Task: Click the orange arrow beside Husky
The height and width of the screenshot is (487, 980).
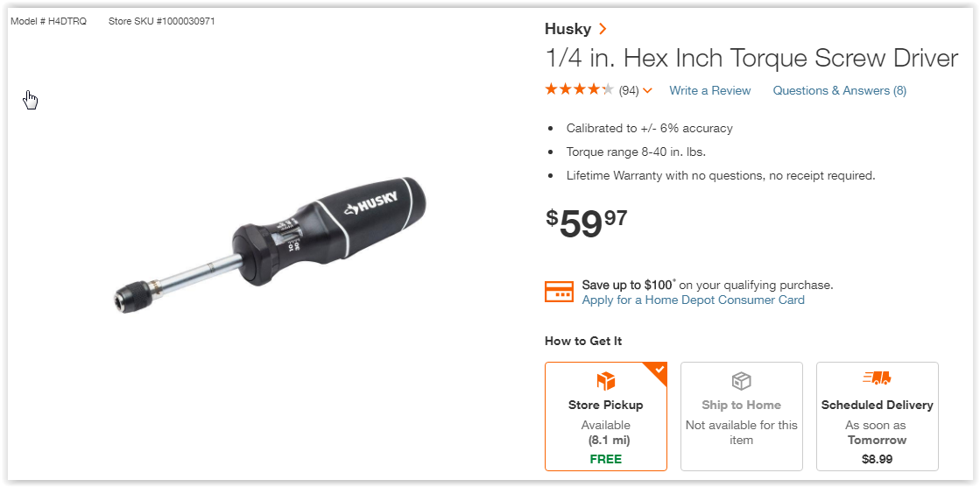Action: pyautogui.click(x=603, y=29)
